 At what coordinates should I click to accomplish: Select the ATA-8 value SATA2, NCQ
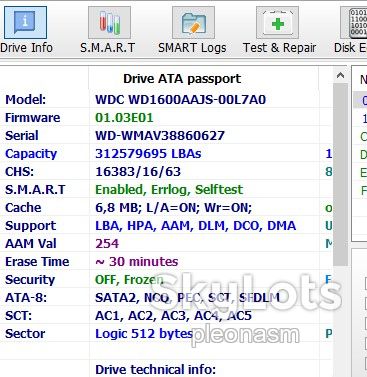[187, 298]
